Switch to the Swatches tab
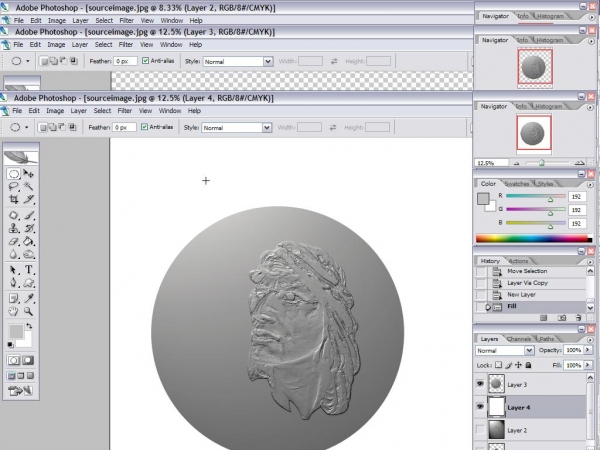The height and width of the screenshot is (450, 600). [517, 184]
